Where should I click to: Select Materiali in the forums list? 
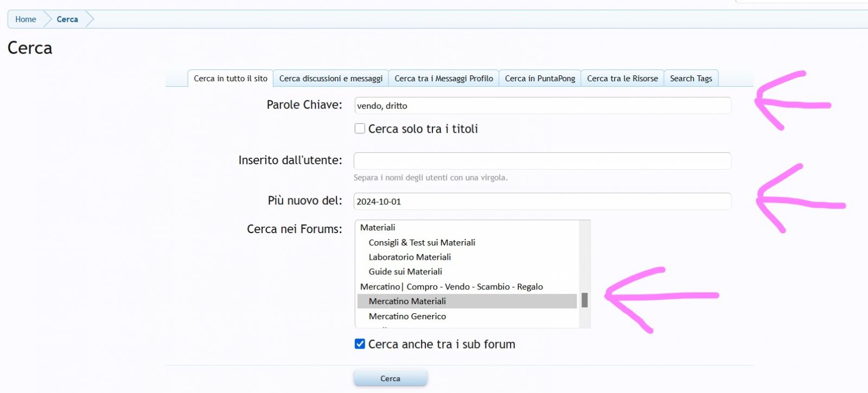[378, 228]
